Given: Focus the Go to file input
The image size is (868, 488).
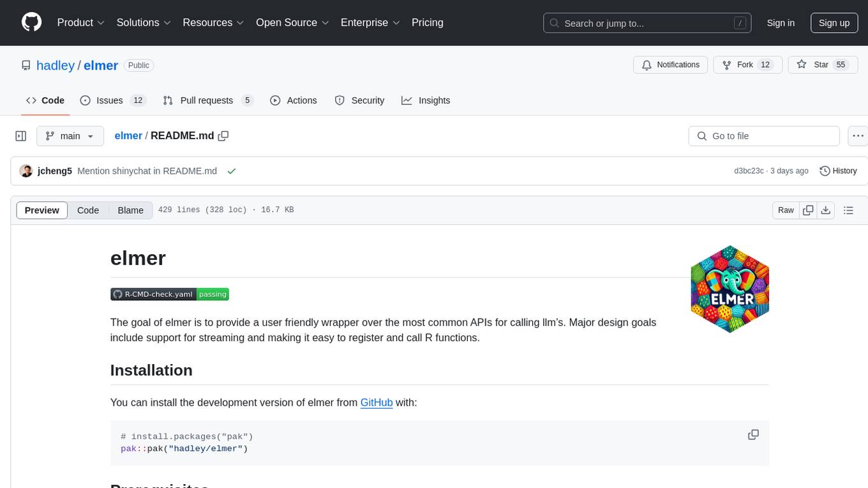Looking at the screenshot, I should pyautogui.click(x=764, y=136).
